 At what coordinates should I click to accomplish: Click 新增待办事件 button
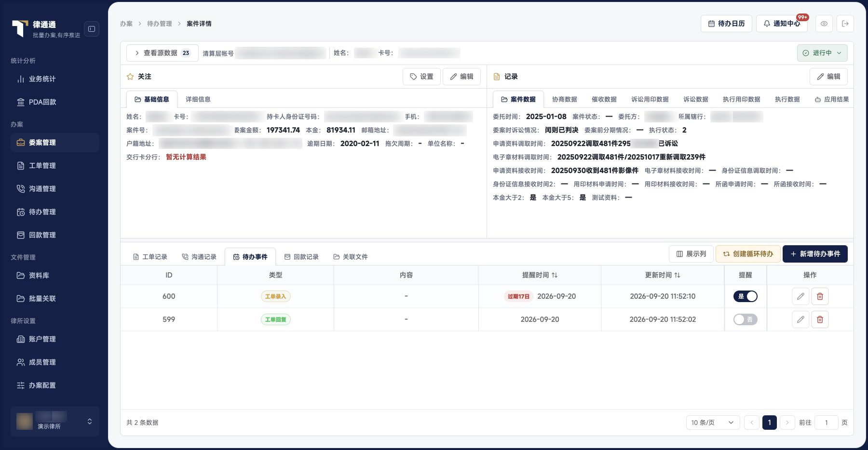point(815,254)
